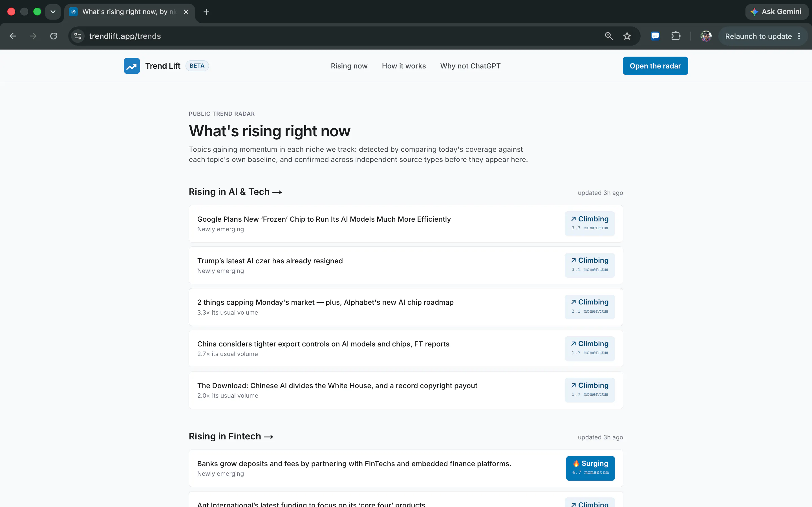Viewport: 812px width, 507px height.
Task: Click the Trend Lift logo icon
Action: pyautogui.click(x=132, y=66)
